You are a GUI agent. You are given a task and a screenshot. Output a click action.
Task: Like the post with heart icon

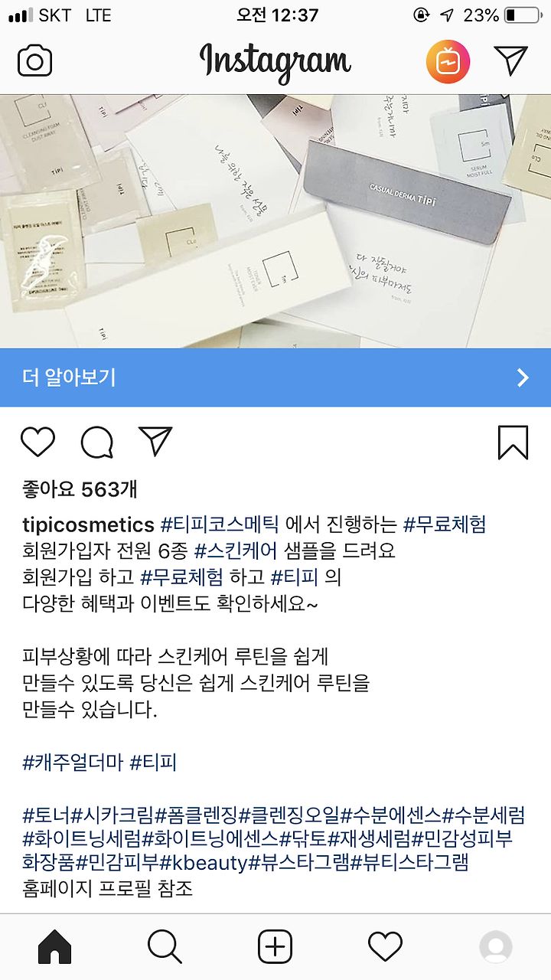point(37,442)
